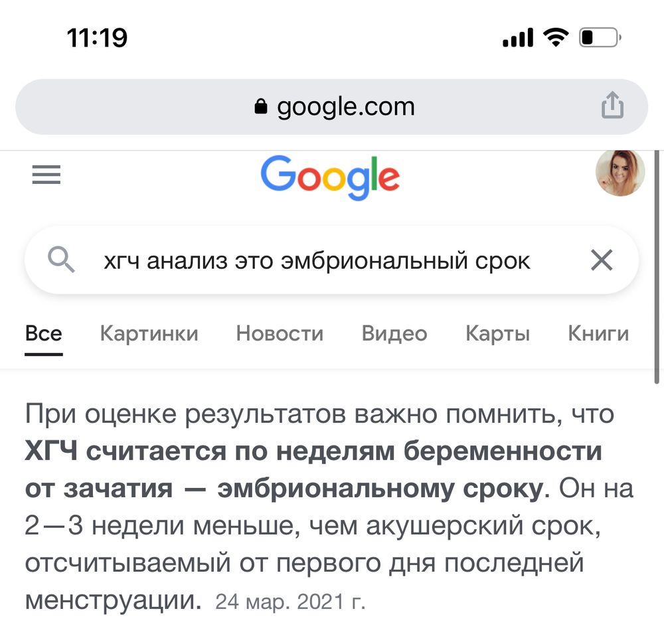This screenshot has height=644, width=664.
Task: Stay on the Все results tab
Action: pos(43,333)
